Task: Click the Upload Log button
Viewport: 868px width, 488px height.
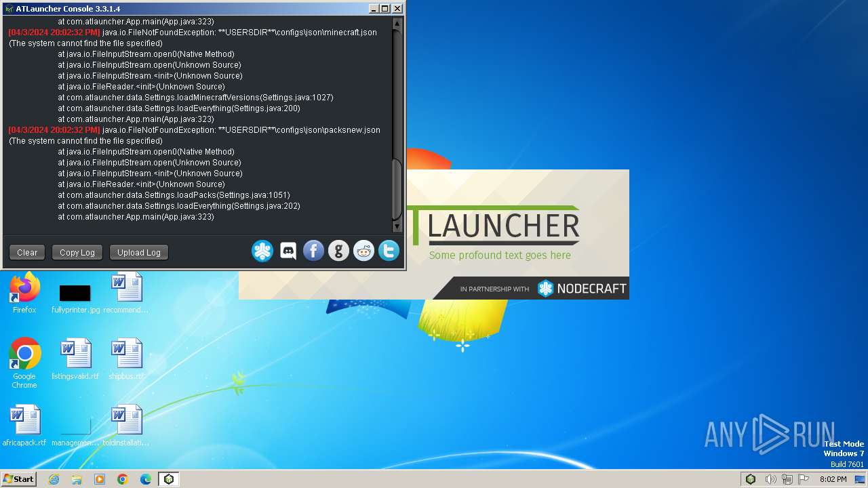Action: coord(139,252)
